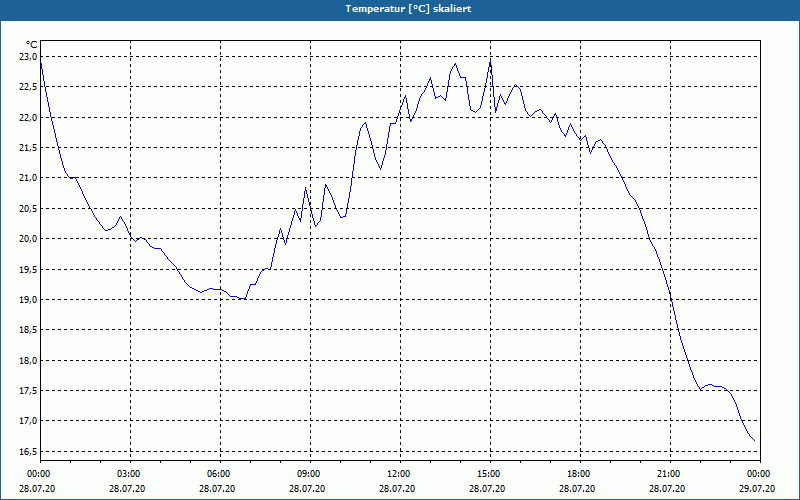This screenshot has width=800, height=500.
Task: Click the 15:00 time label
Action: (490, 474)
